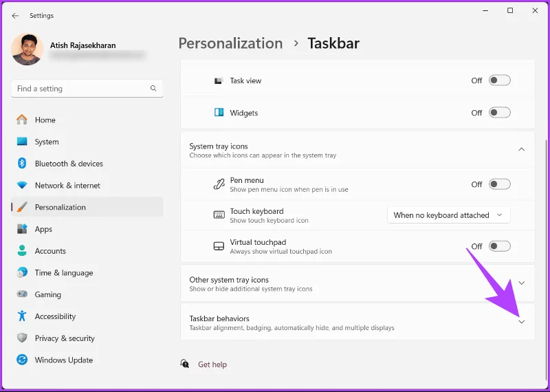
Task: Enable the Pen menu toggle
Action: (500, 184)
